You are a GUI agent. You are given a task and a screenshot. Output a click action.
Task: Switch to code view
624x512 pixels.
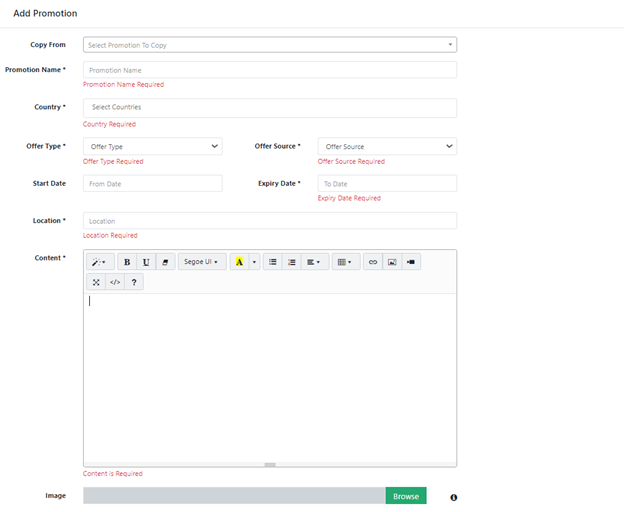115,282
